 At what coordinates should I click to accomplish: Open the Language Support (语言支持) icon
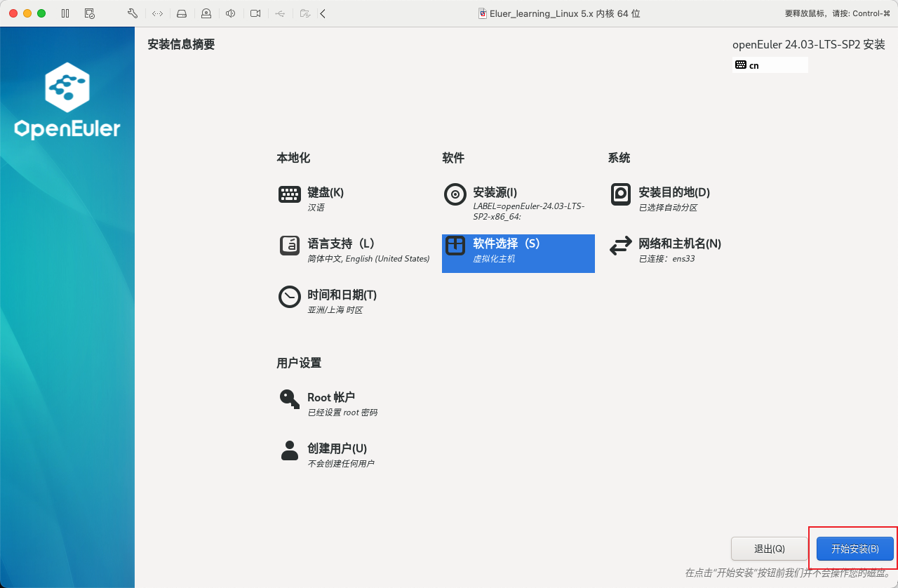pos(290,246)
